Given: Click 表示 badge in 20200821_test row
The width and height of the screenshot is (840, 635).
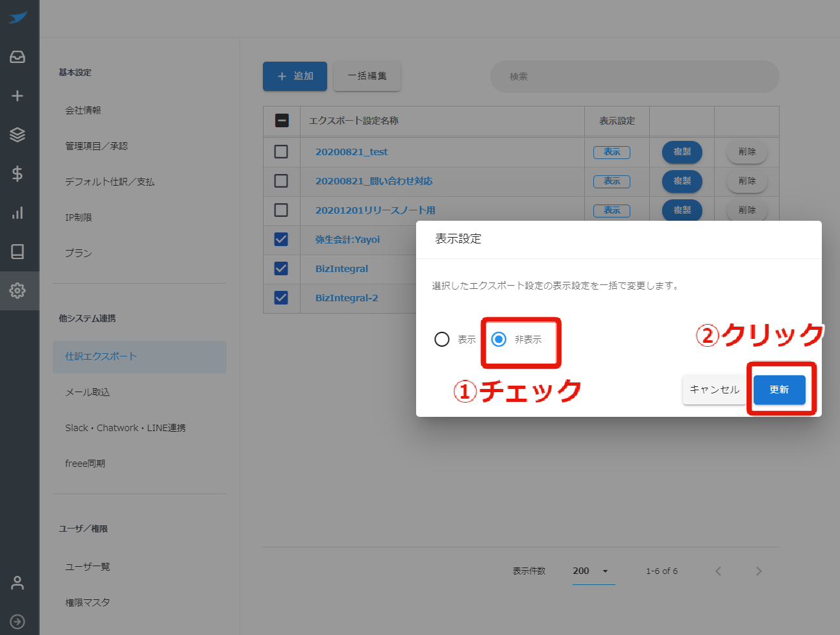Looking at the screenshot, I should (x=611, y=152).
